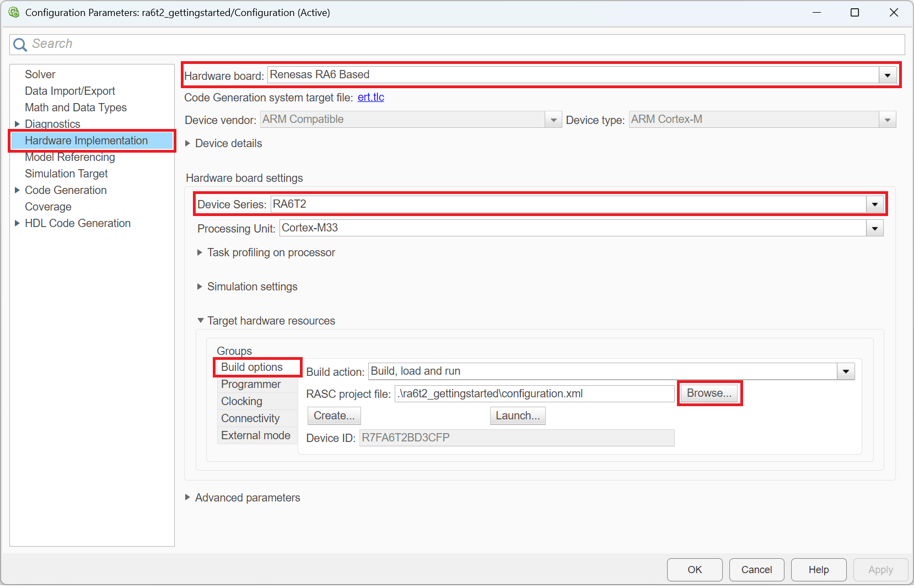
Task: Expand the Code Generation tree node
Action: (x=17, y=190)
